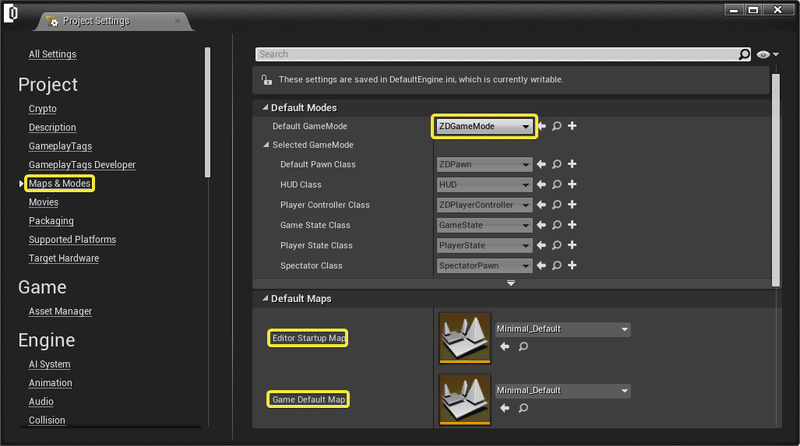Screen dimensions: 800x446
Task: Open the Editor Startup Map Minimal_Default dropdown
Action: pos(563,329)
